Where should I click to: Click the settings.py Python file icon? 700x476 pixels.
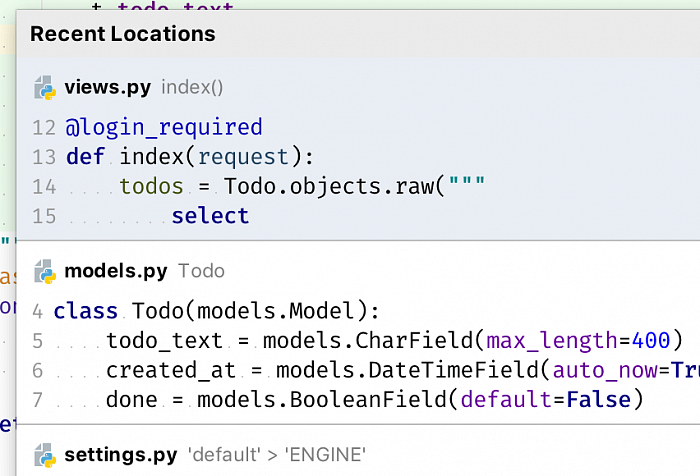[44, 455]
